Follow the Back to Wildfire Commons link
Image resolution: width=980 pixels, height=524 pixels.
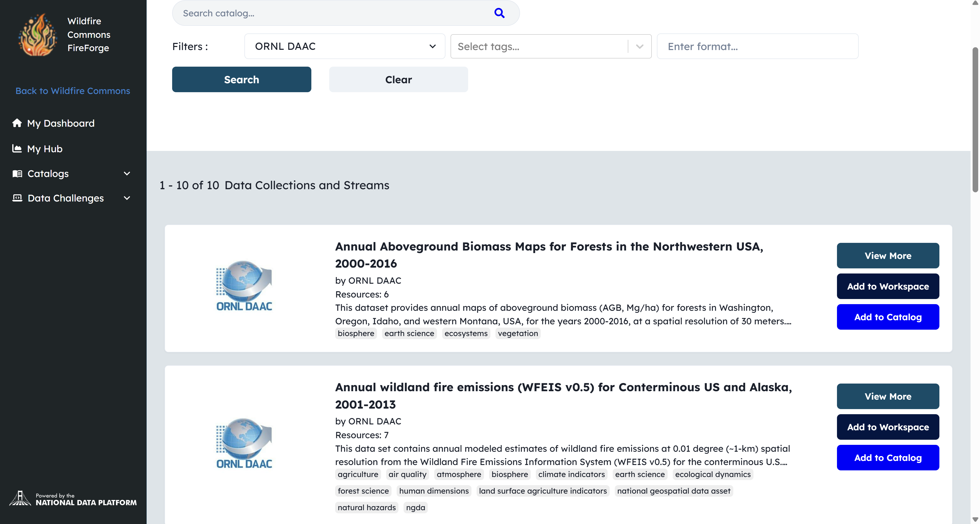(x=73, y=91)
